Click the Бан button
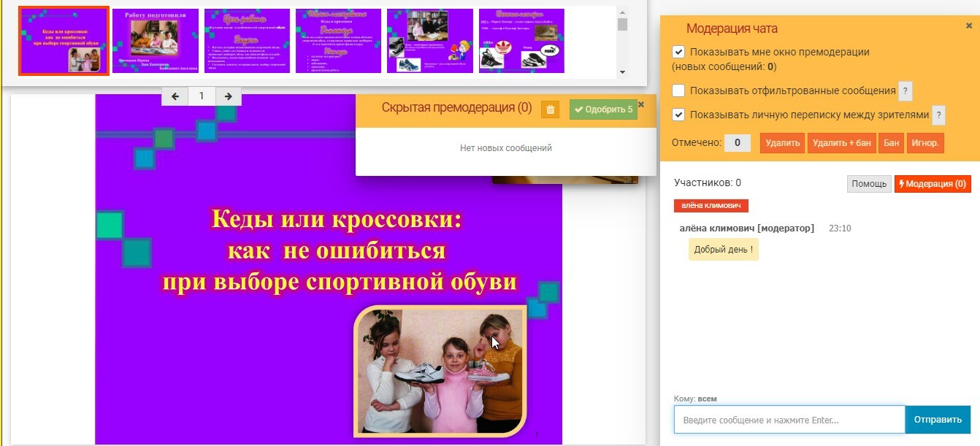Image resolution: width=980 pixels, height=446 pixels. [x=891, y=143]
